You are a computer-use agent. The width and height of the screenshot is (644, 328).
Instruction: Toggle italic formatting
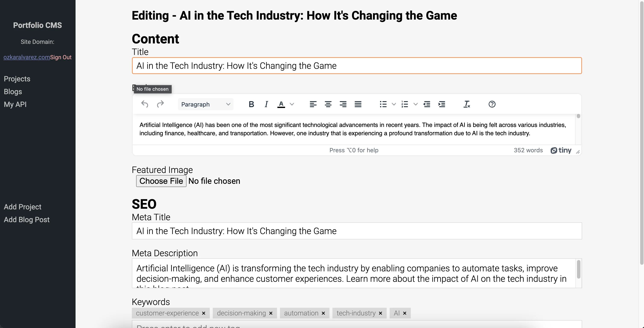point(266,104)
